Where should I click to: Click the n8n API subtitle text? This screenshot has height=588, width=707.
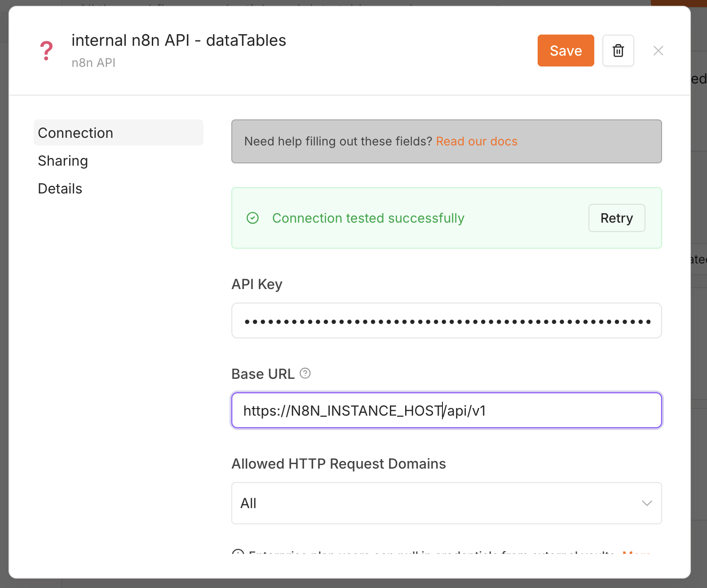[93, 63]
